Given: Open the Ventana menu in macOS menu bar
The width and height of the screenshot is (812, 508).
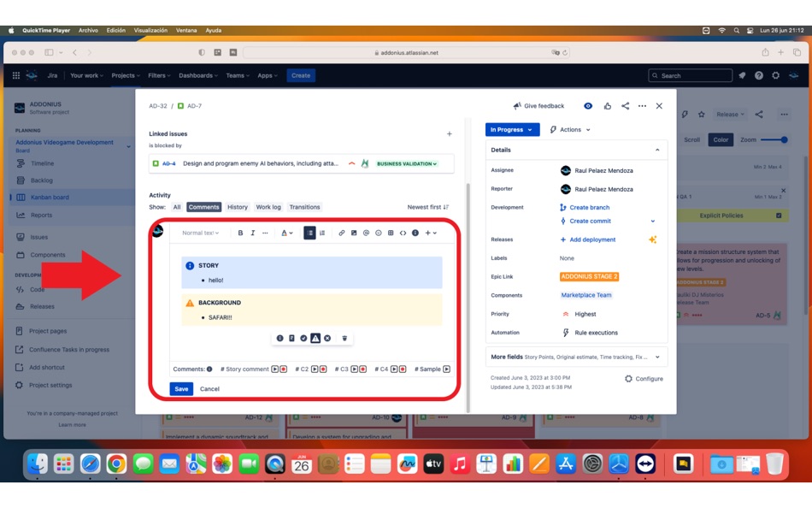Looking at the screenshot, I should click(186, 31).
